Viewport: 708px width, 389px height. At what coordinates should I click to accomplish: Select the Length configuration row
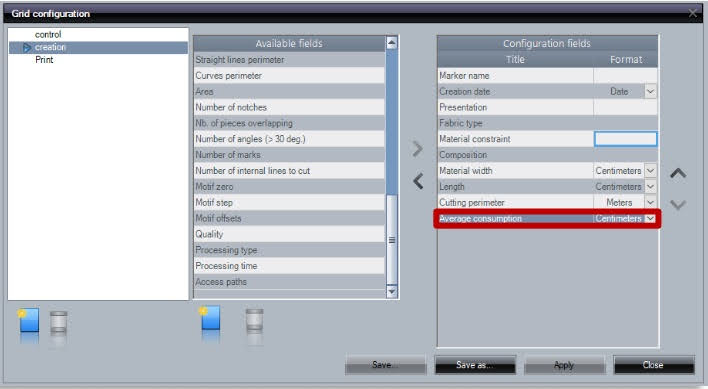(547, 187)
